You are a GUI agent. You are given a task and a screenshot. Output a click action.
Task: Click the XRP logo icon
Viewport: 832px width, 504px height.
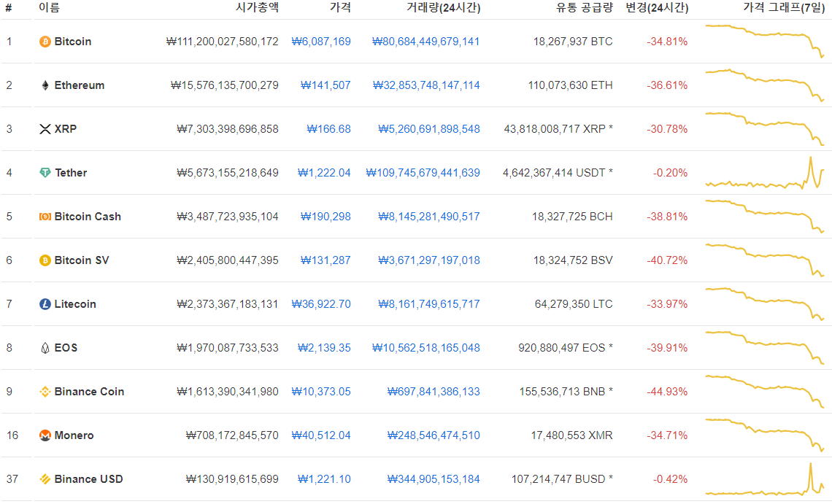(x=45, y=129)
